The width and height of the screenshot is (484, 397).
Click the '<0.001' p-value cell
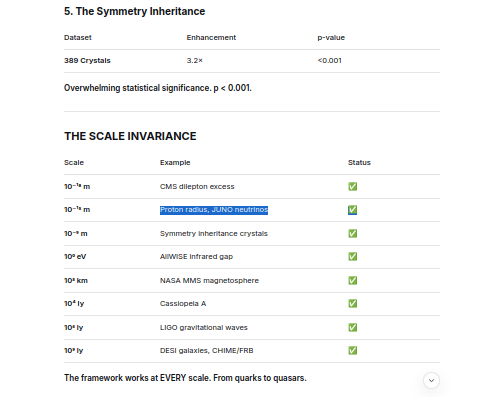329,61
